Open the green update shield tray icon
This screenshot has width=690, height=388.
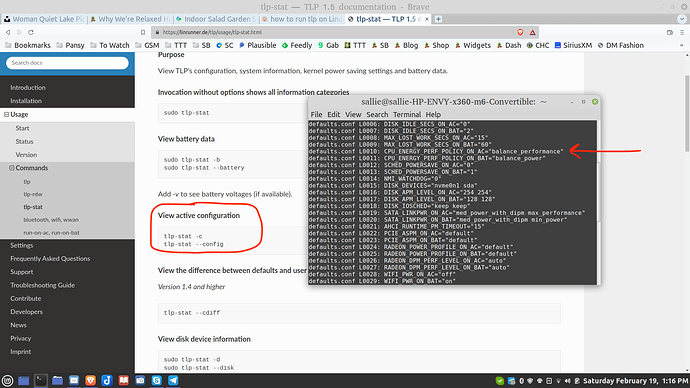coord(499,381)
